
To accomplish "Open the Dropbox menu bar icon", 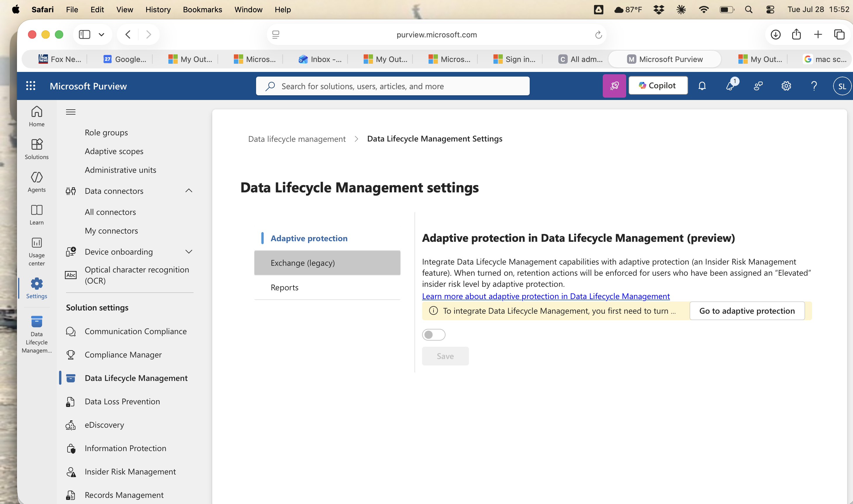I will pos(659,10).
